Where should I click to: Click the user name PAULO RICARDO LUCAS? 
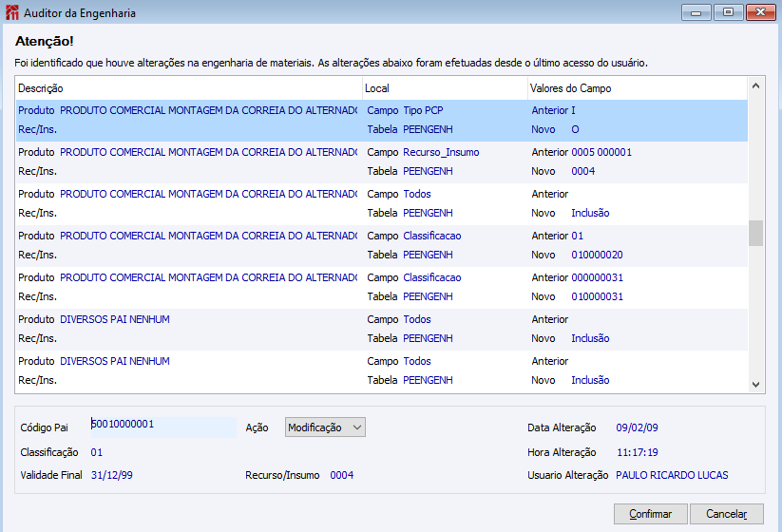point(672,475)
